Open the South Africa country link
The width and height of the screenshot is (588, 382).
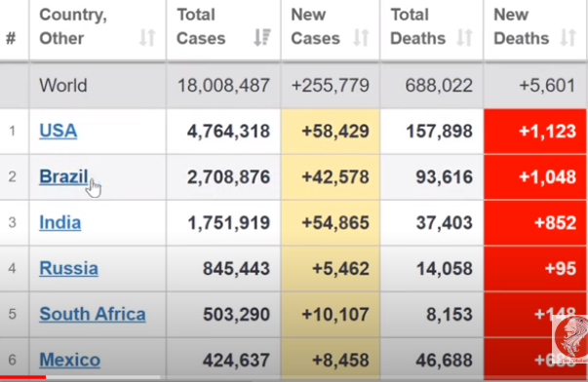pos(93,314)
